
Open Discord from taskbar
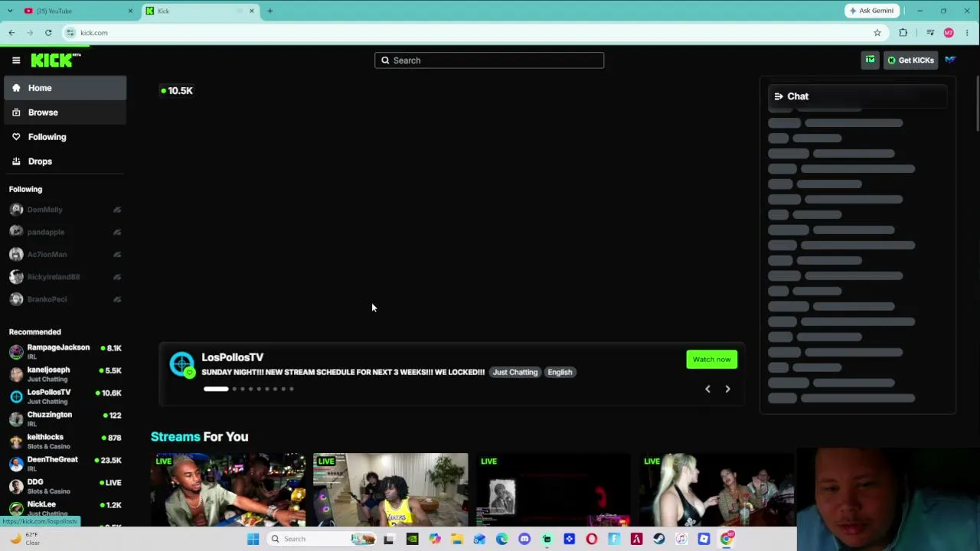tap(524, 539)
